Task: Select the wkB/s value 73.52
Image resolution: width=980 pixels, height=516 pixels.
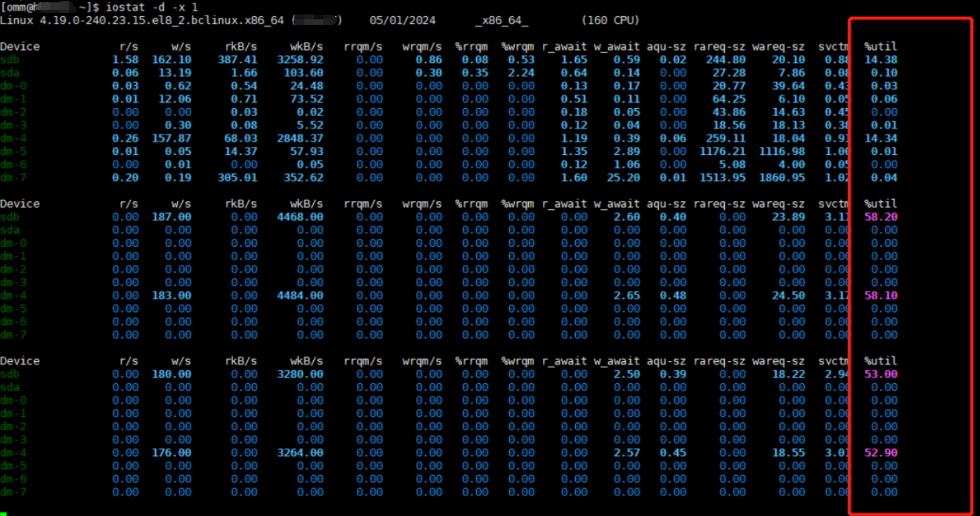Action: (x=306, y=99)
